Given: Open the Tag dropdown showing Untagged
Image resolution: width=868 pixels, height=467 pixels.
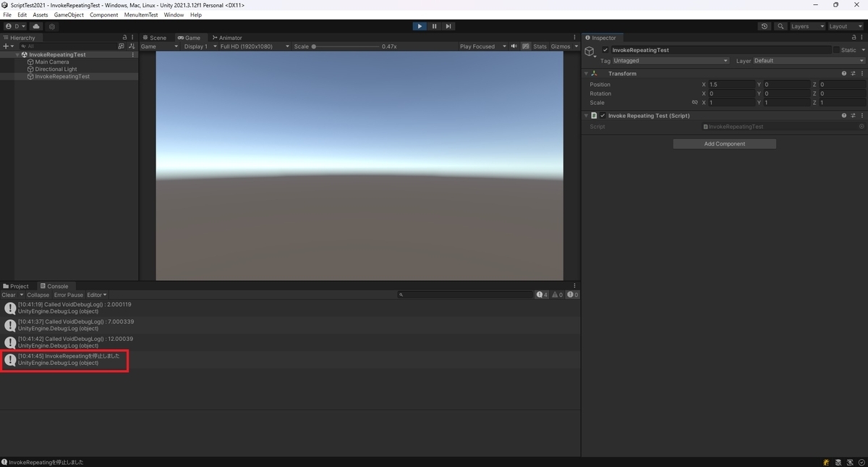Looking at the screenshot, I should pos(669,61).
